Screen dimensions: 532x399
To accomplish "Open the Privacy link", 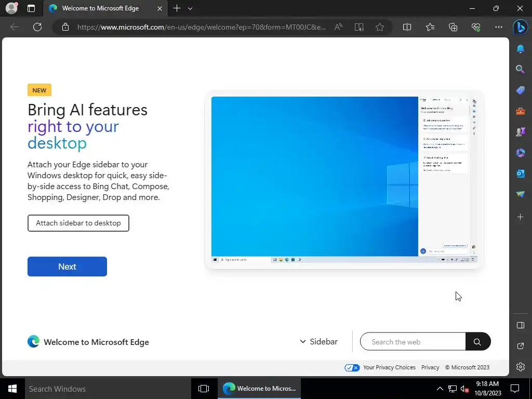I will (x=430, y=367).
